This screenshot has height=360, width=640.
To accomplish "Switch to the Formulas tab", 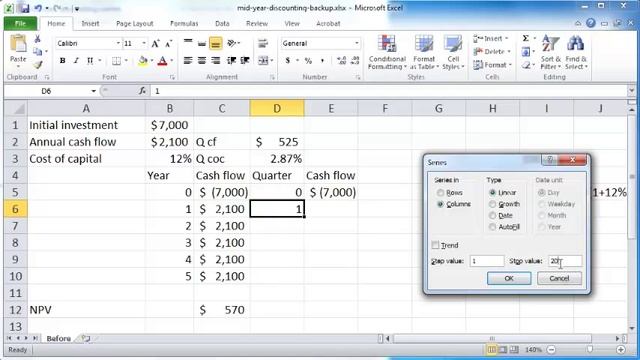I will pos(184,24).
